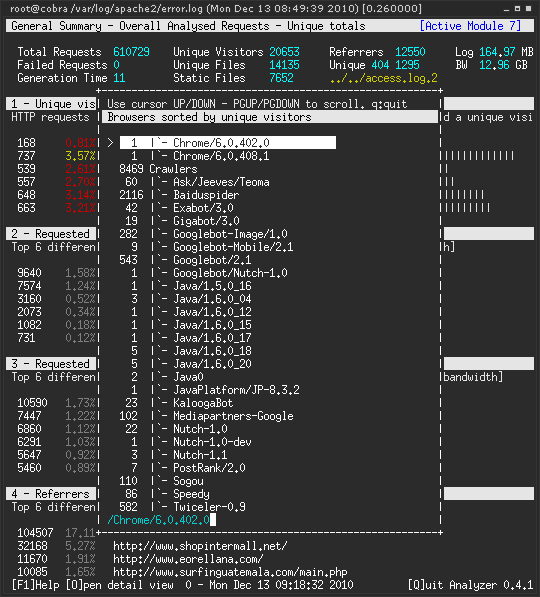
Task: Select the Baiduspider row
Action: click(179, 195)
